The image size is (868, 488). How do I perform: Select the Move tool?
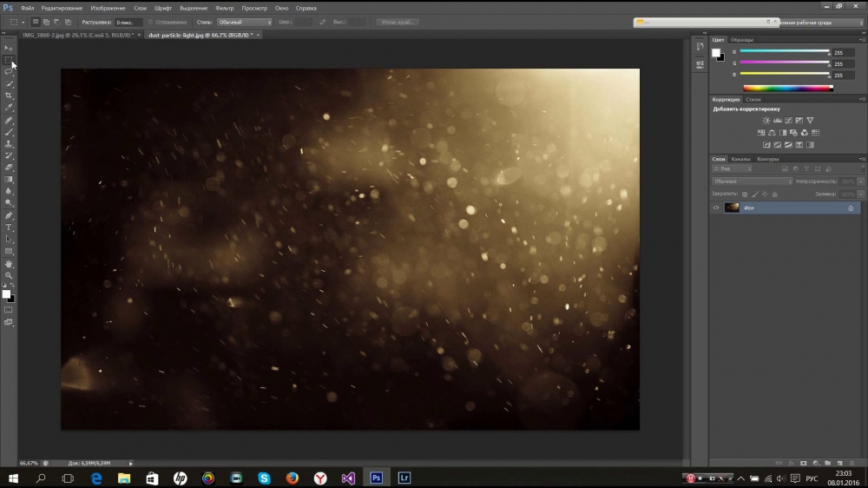(x=9, y=48)
